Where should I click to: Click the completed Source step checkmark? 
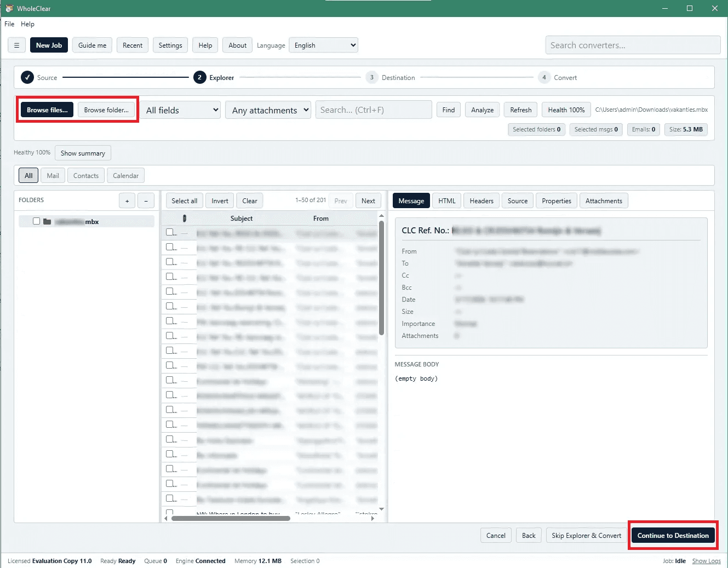pyautogui.click(x=27, y=77)
